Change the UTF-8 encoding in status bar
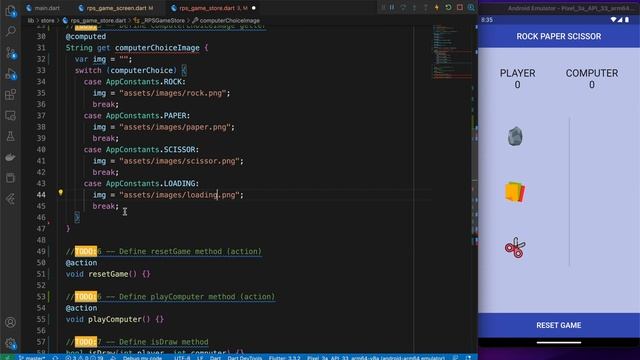The height and width of the screenshot is (360, 640). point(182,358)
